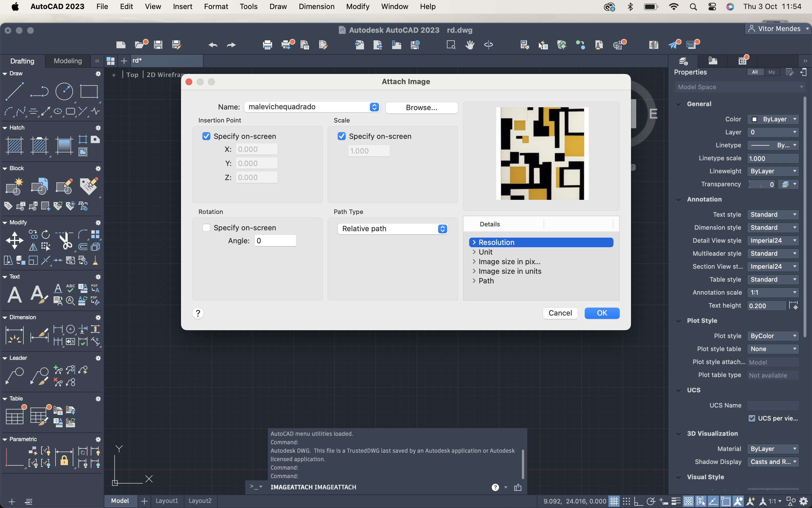This screenshot has width=812, height=508.
Task: Switch to the Layout2 tab
Action: (200, 501)
